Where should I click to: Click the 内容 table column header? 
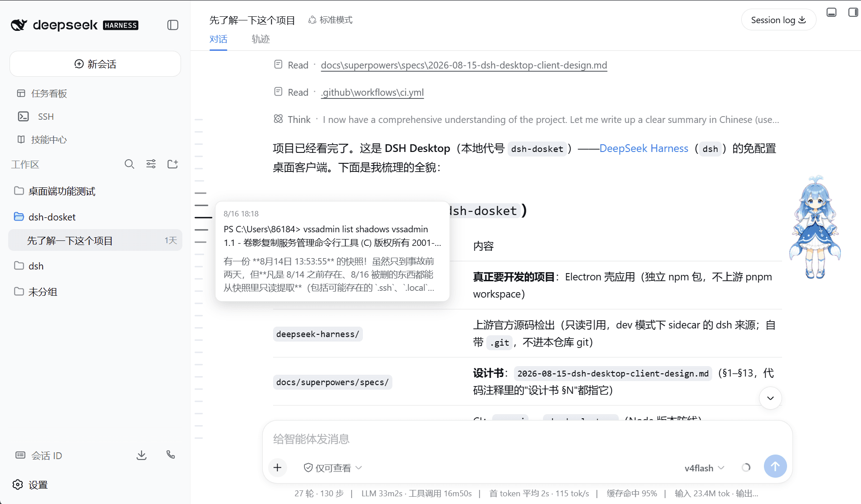(x=484, y=246)
